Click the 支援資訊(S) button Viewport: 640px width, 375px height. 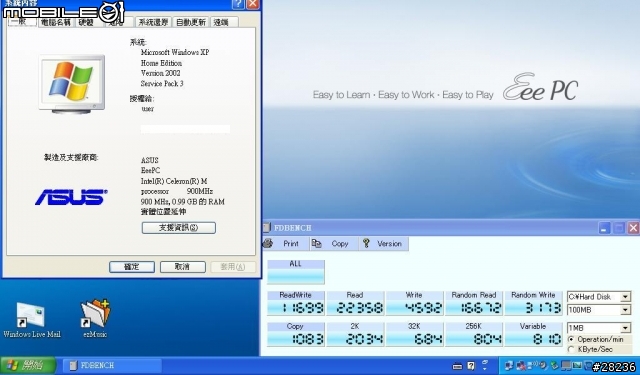pyautogui.click(x=178, y=228)
